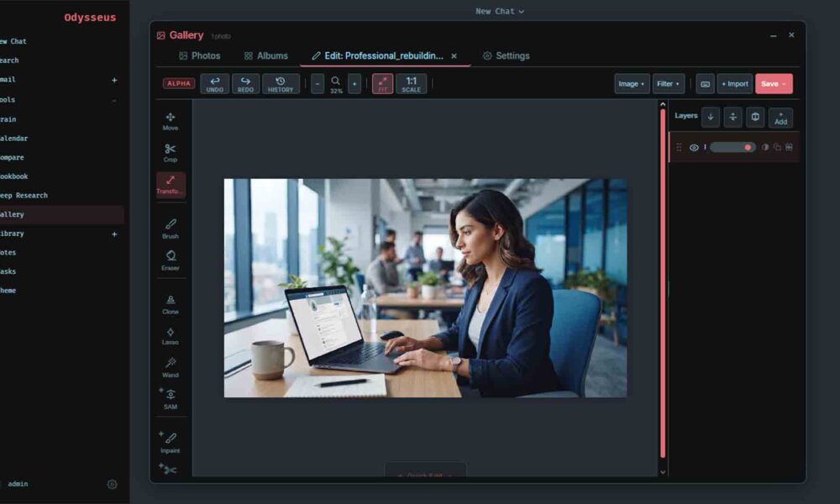Click the down-arrow button in Layers header
Screen dimensions: 840x504
711,117
